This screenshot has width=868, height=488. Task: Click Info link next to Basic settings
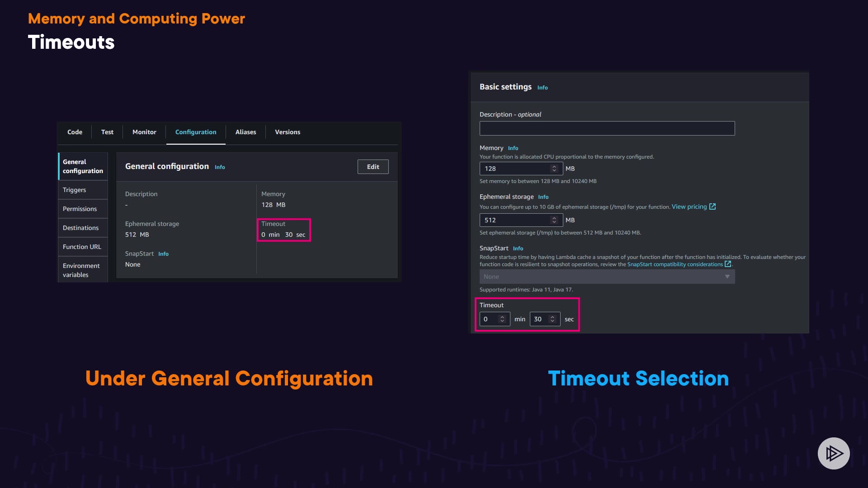point(542,88)
